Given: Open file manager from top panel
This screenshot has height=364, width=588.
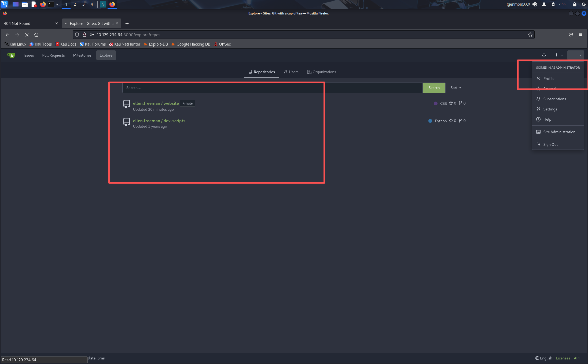Looking at the screenshot, I should coord(25,4).
